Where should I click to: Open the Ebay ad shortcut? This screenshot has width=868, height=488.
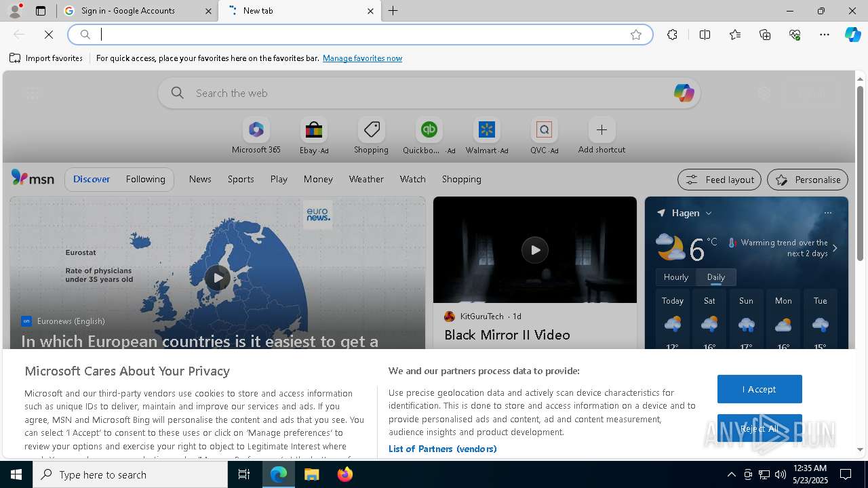click(x=314, y=136)
